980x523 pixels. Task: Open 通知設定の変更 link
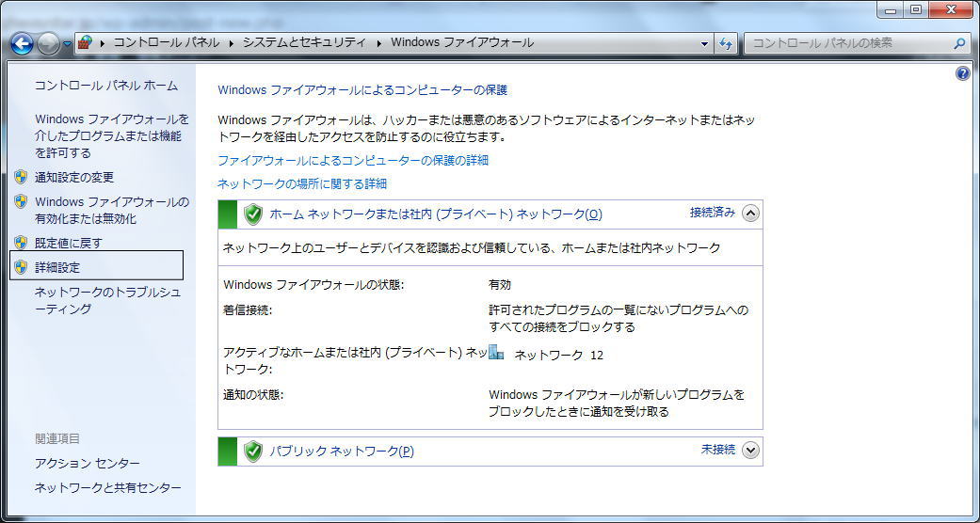click(x=74, y=178)
